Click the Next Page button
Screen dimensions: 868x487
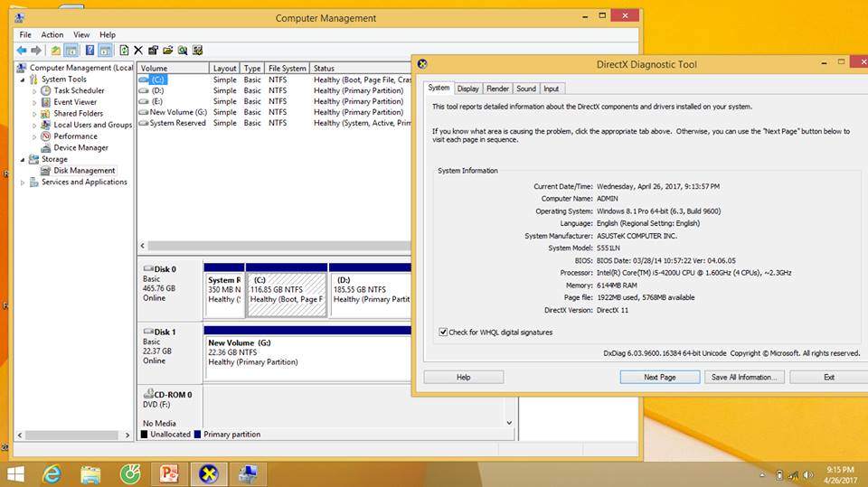pos(660,377)
